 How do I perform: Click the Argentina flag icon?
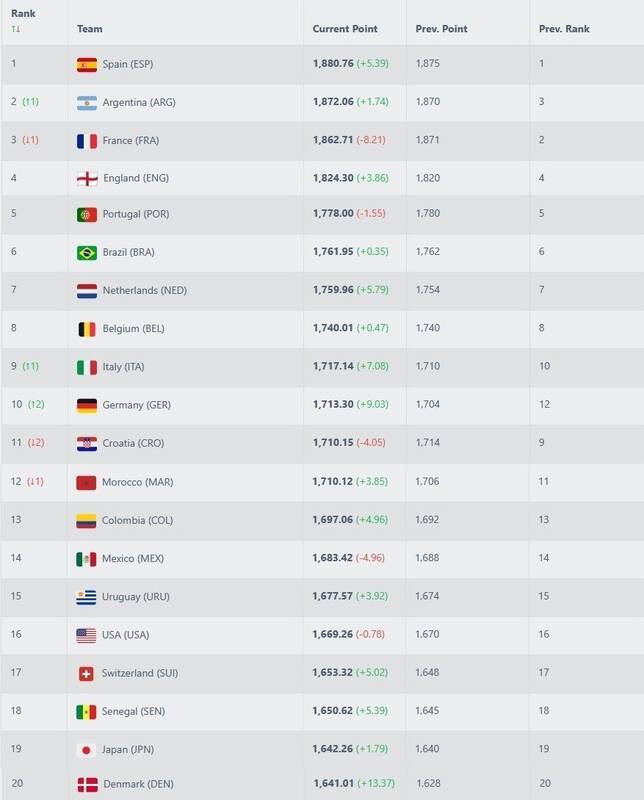[x=86, y=102]
